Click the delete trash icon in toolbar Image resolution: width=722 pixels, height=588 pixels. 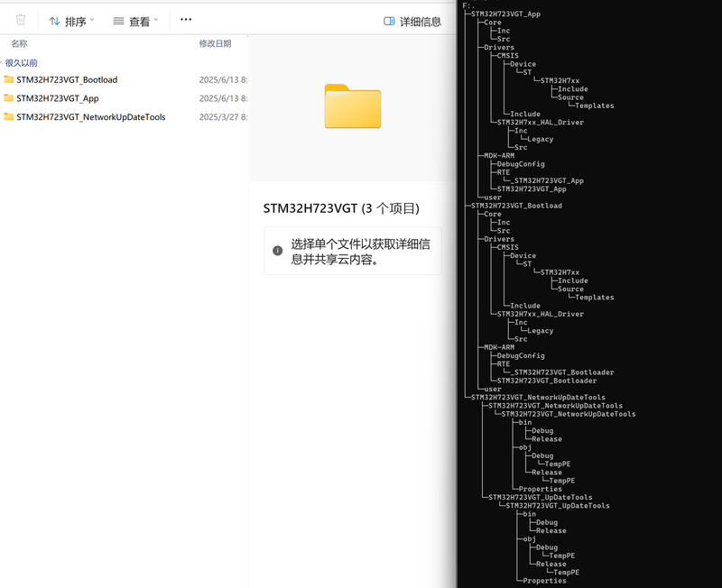(20, 20)
